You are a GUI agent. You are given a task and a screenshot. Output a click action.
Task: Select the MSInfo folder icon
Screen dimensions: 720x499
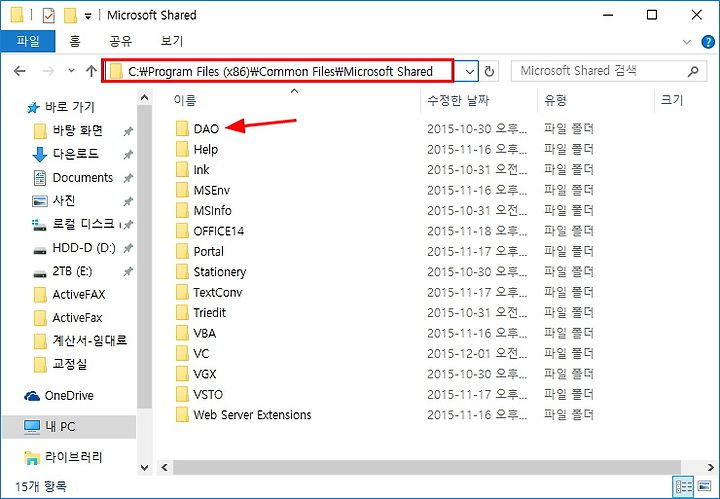[183, 210]
